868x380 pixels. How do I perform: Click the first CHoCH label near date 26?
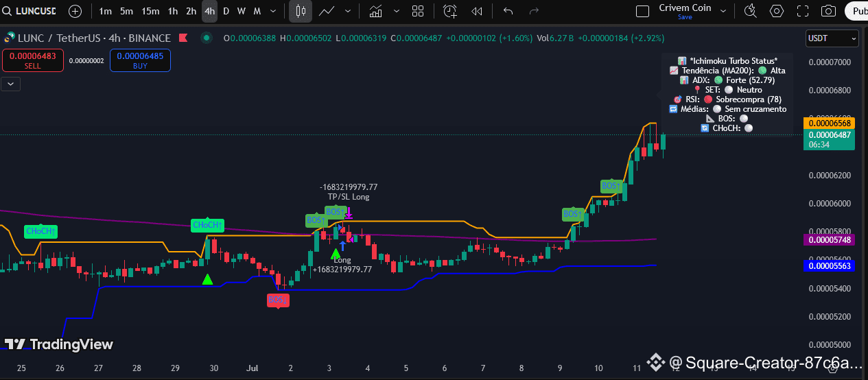[40, 231]
